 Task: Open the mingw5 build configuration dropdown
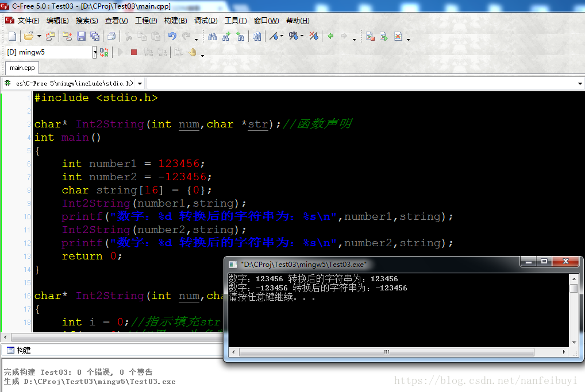pyautogui.click(x=95, y=52)
